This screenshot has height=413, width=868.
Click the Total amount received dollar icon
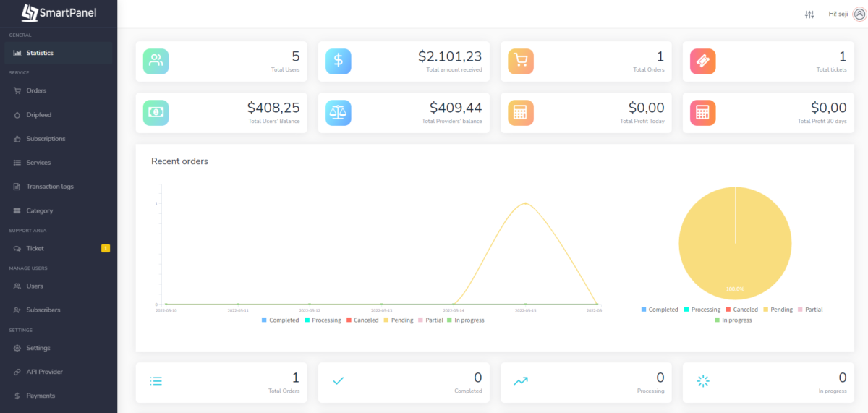click(x=339, y=61)
